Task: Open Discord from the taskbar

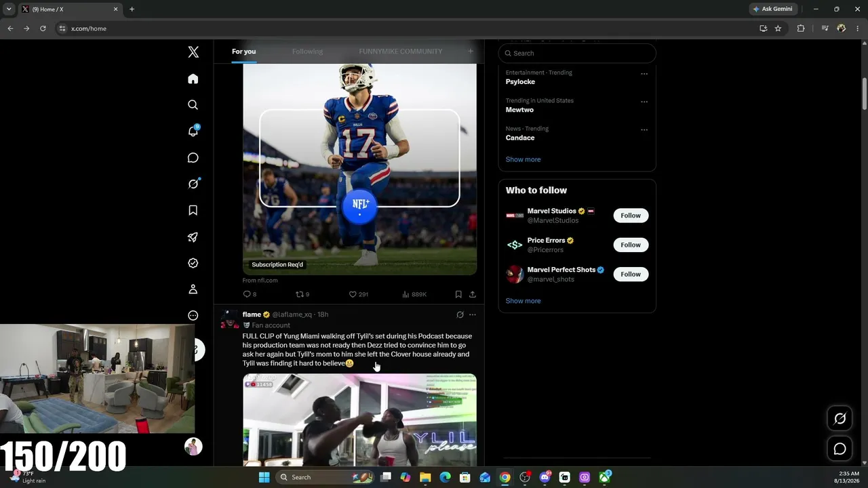Action: coord(545,477)
